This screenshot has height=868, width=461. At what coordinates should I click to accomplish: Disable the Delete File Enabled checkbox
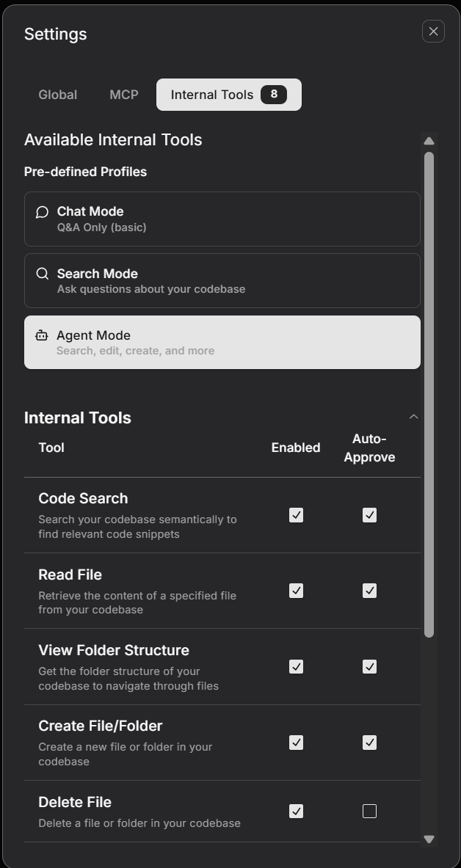pyautogui.click(x=296, y=811)
